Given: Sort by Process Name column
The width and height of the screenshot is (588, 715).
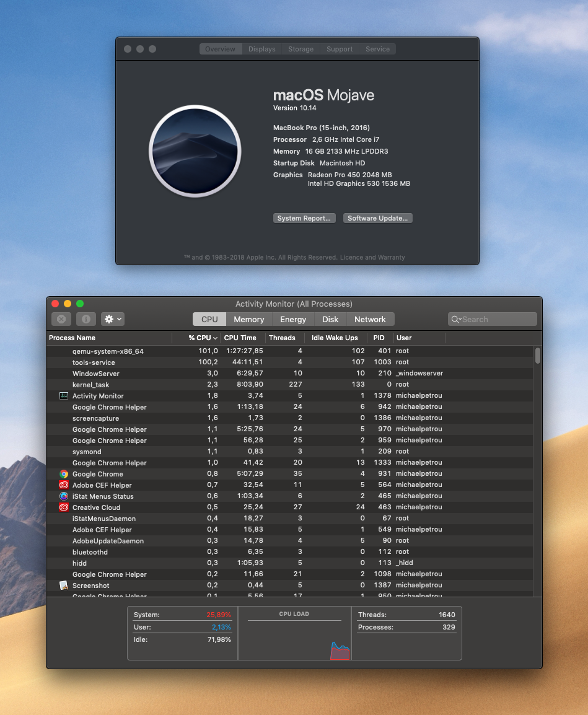Looking at the screenshot, I should click(110, 338).
